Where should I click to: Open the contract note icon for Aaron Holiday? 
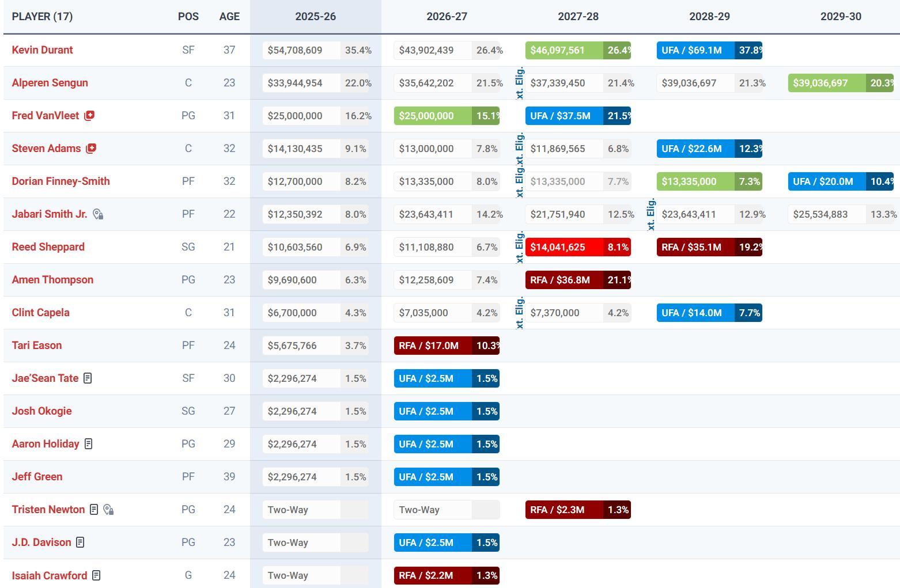(88, 444)
